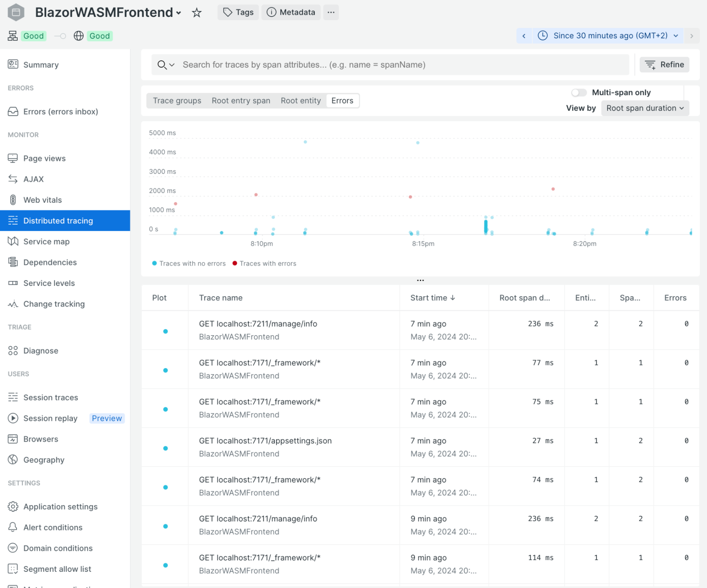This screenshot has height=588, width=707.
Task: Open Session replay preview
Action: (50, 418)
